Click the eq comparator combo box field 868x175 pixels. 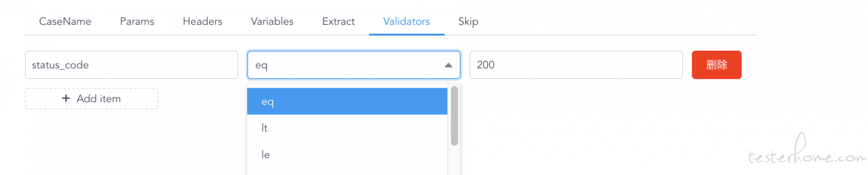[x=354, y=65]
